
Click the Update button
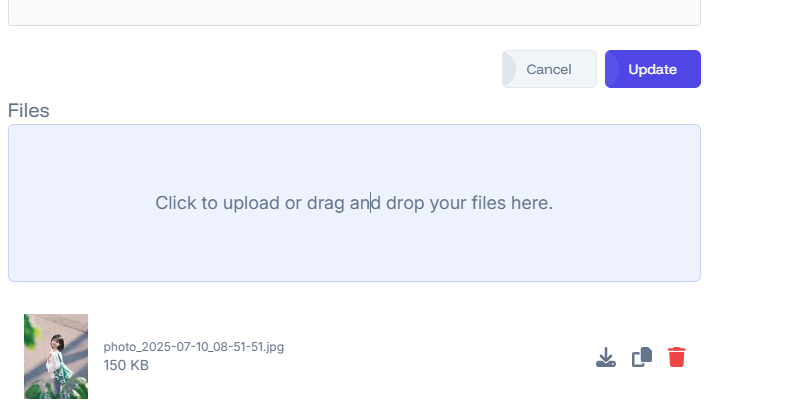tap(653, 69)
